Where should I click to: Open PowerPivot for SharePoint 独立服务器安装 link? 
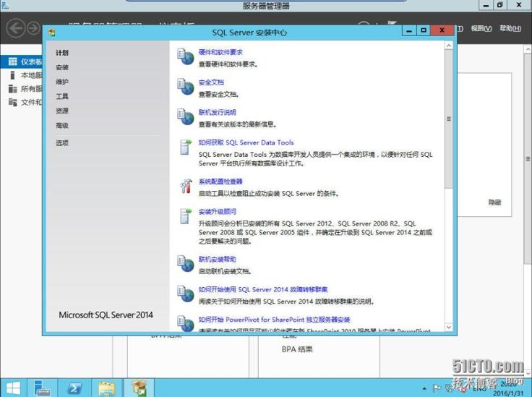(274, 320)
